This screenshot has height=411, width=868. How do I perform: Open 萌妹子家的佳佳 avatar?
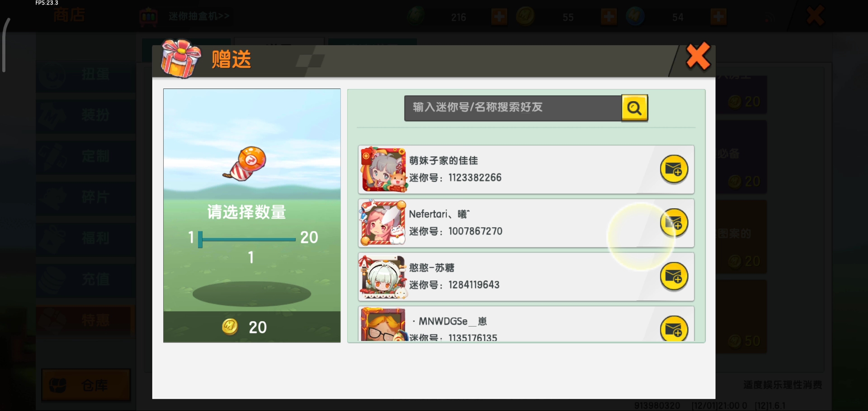[x=383, y=169]
